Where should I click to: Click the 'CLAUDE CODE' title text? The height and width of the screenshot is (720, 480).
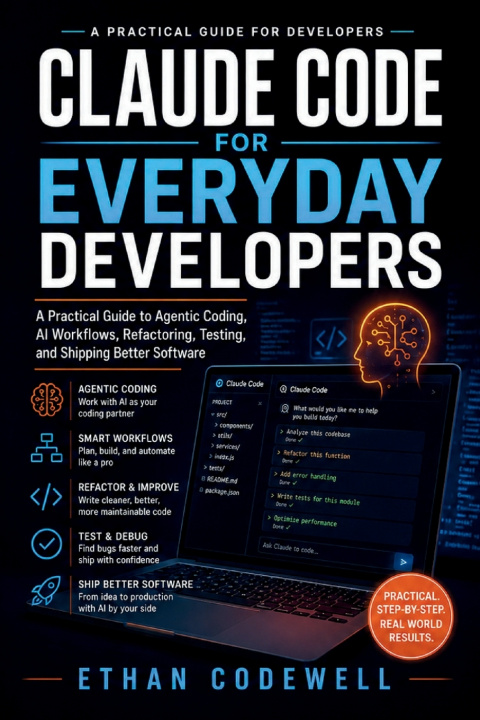tap(240, 89)
